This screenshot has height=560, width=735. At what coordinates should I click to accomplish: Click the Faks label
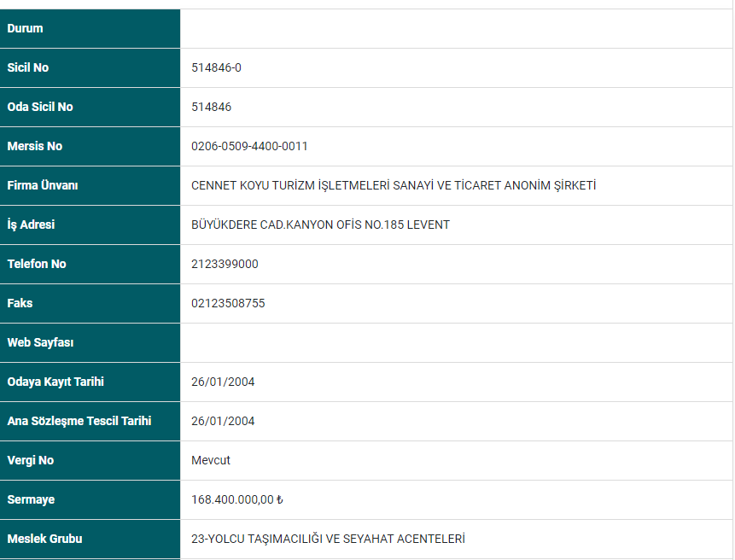click(20, 303)
